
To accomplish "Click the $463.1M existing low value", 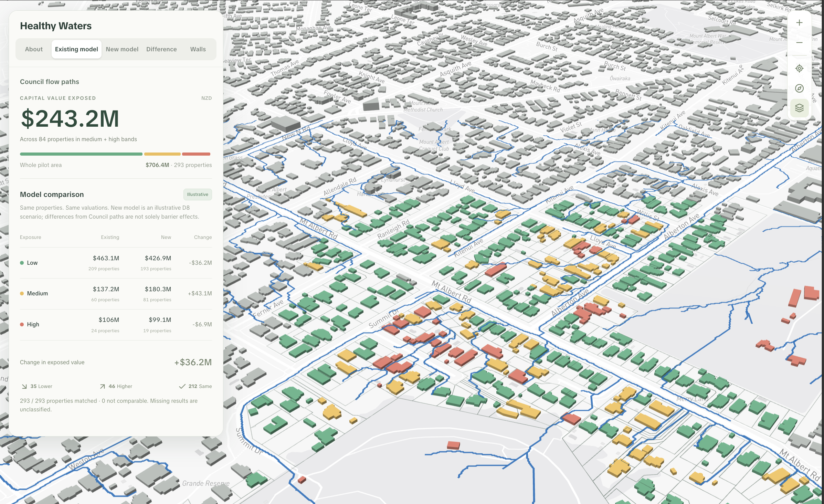I will click(106, 258).
